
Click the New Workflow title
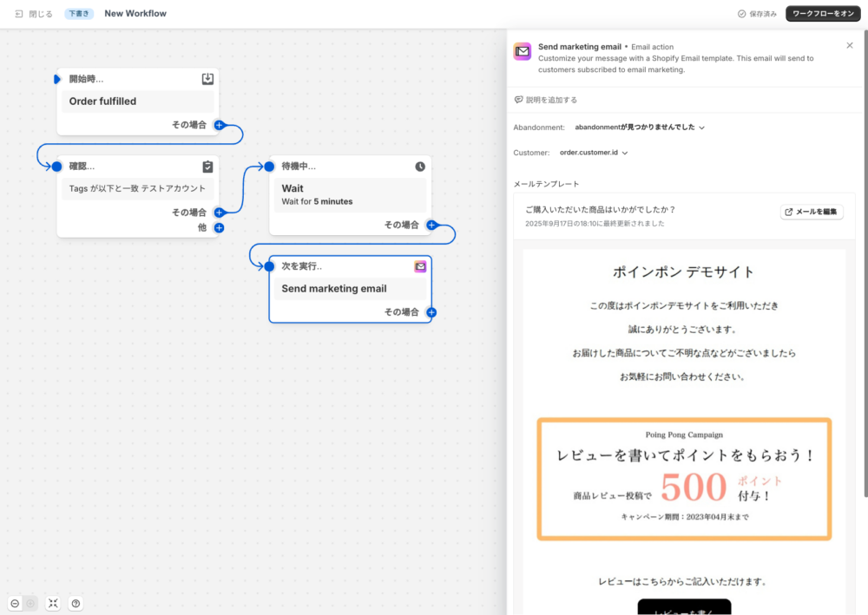135,14
